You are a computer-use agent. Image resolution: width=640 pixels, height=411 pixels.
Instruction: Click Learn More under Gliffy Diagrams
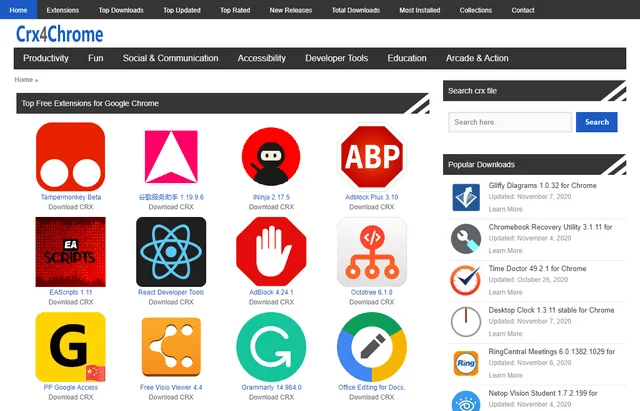tap(505, 209)
